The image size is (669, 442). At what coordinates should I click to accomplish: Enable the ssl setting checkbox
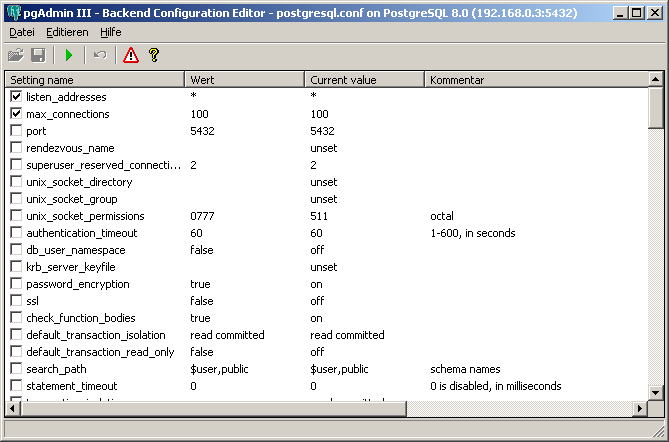point(16,301)
